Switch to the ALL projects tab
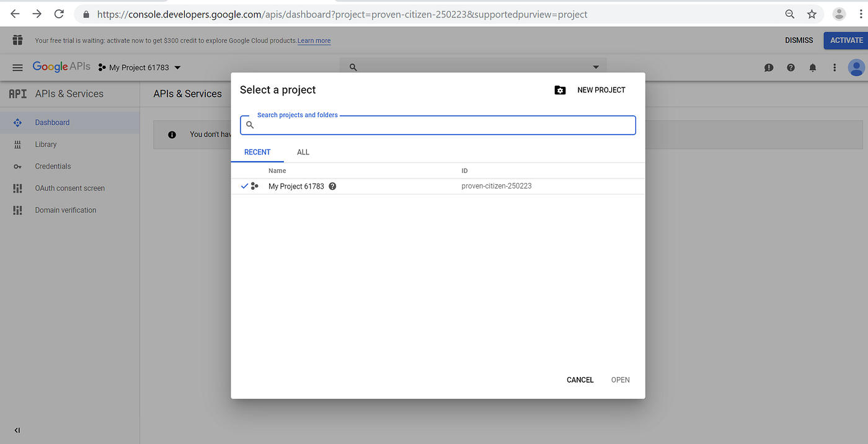 [x=303, y=152]
